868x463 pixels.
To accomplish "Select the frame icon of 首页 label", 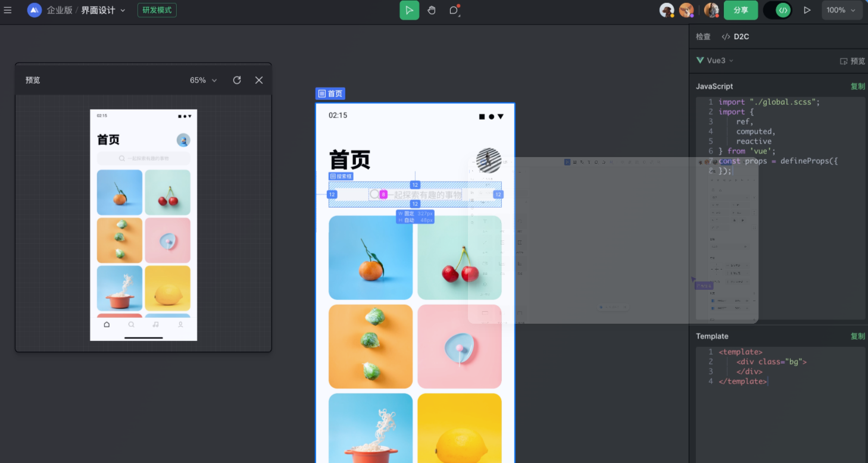I will [x=322, y=93].
